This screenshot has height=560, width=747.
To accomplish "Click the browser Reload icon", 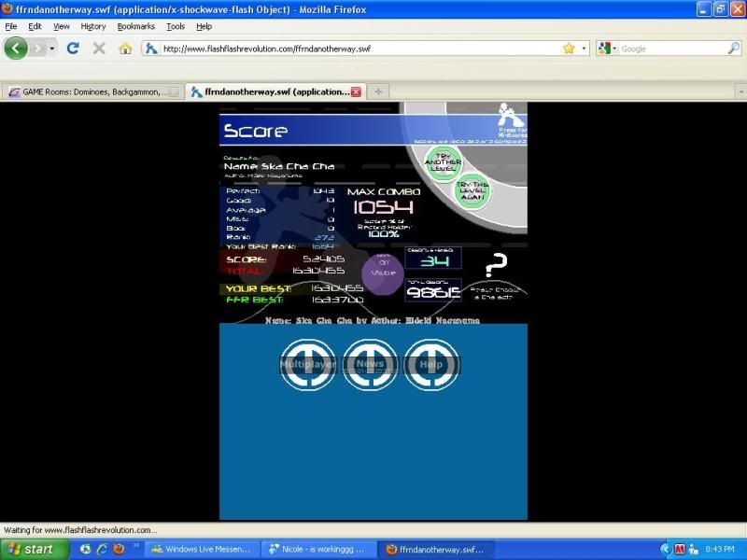I will tap(73, 48).
